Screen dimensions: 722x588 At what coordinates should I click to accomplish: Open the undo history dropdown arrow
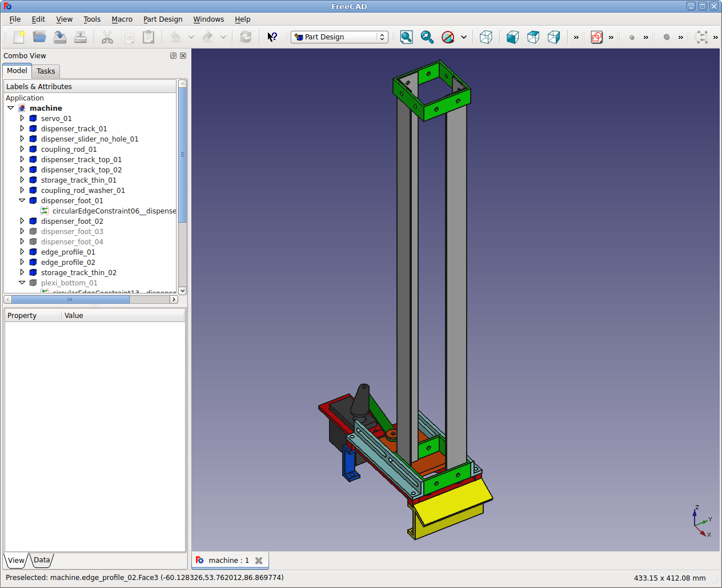pyautogui.click(x=191, y=37)
